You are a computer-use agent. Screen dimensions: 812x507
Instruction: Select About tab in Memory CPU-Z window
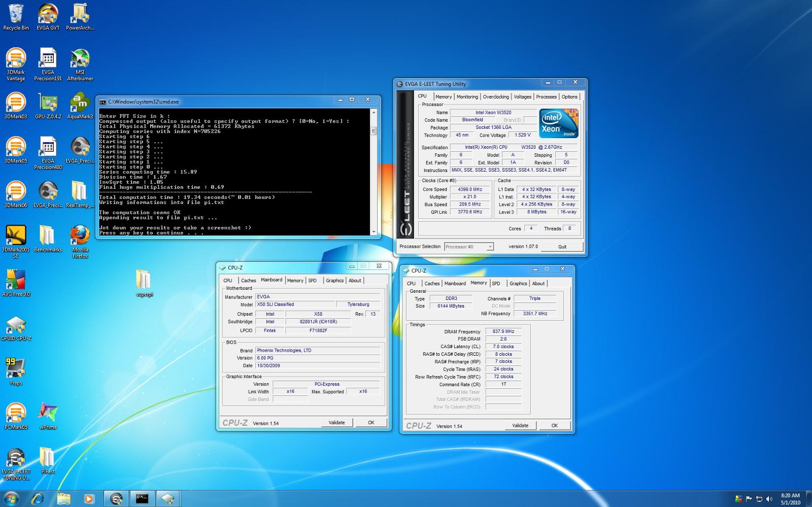tap(538, 283)
